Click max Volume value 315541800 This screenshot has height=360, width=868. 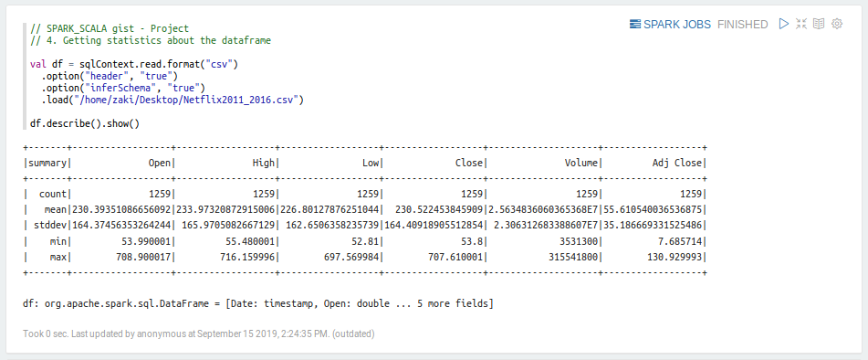[x=573, y=257]
